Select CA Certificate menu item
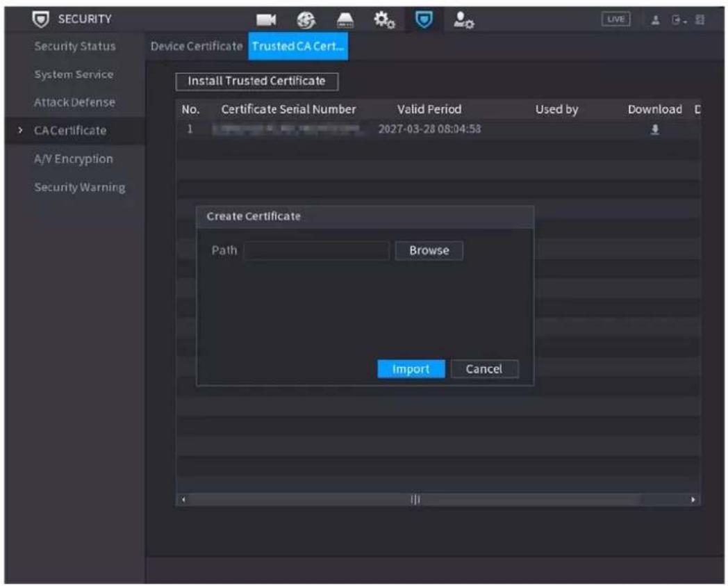The height and width of the screenshot is (586, 728). [70, 131]
